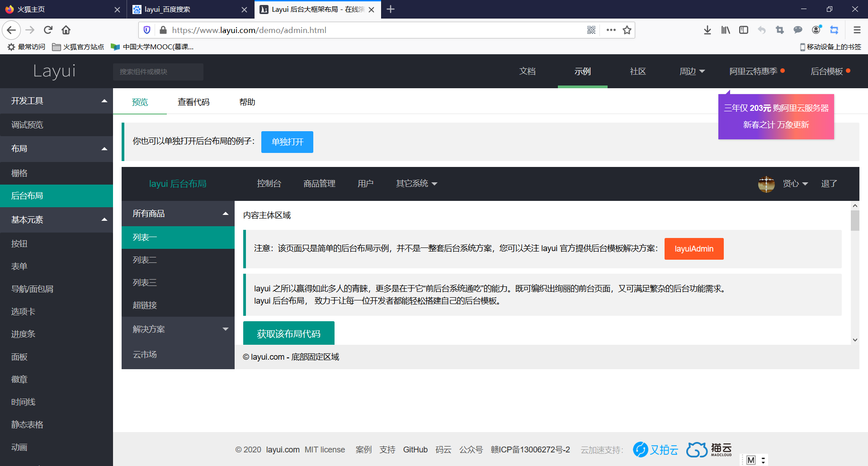868x466 pixels.
Task: Open the 其它系统 dropdown in the demo navbar
Action: [x=416, y=183]
